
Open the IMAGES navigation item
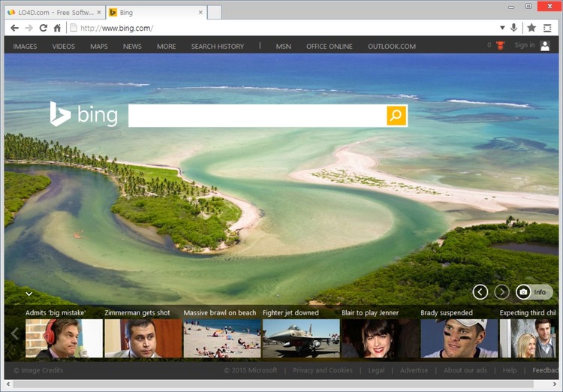coord(25,47)
